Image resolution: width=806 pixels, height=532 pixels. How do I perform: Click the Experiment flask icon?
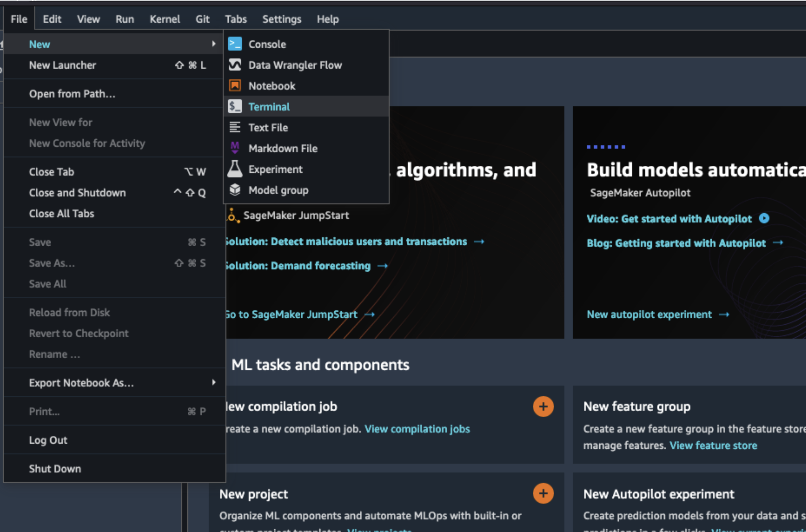pos(235,169)
